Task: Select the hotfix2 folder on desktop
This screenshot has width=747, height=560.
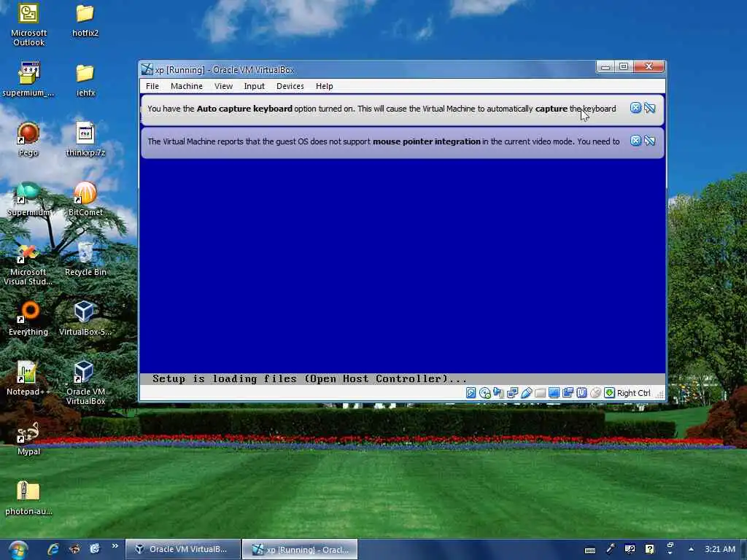Action: [85, 20]
